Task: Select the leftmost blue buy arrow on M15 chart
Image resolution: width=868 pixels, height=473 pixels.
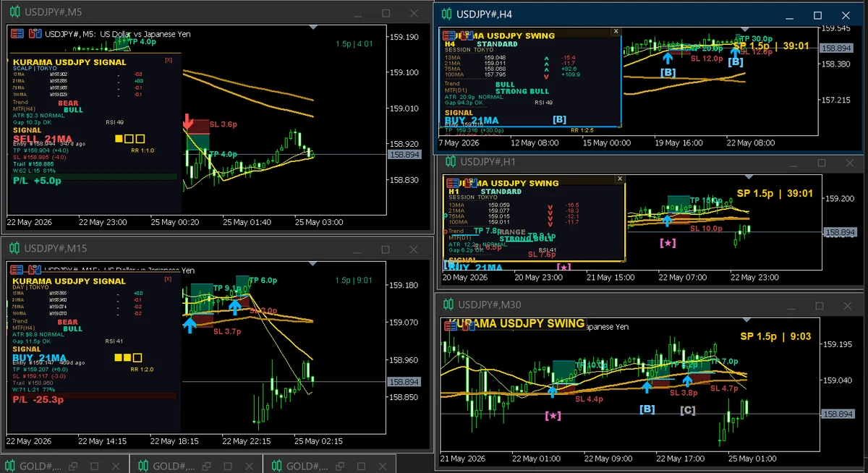Action: [x=190, y=325]
